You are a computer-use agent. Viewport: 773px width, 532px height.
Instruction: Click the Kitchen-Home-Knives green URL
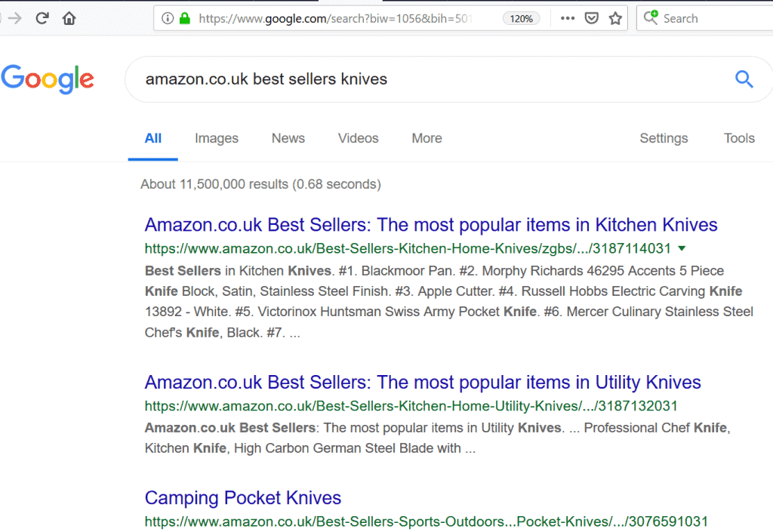tap(408, 248)
